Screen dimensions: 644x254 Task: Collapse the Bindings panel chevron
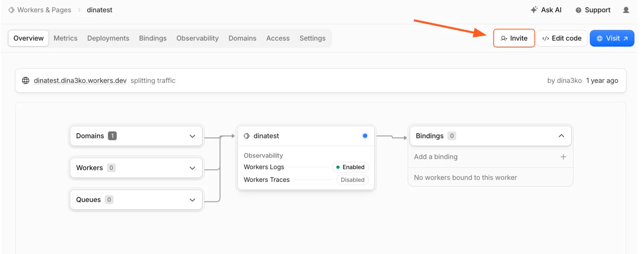pos(561,136)
